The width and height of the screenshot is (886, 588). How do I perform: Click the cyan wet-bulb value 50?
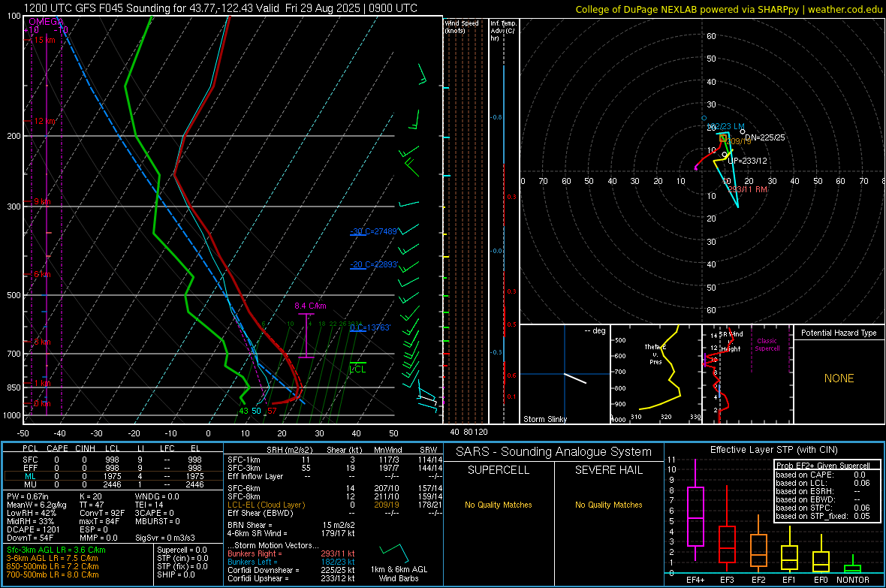pos(257,411)
